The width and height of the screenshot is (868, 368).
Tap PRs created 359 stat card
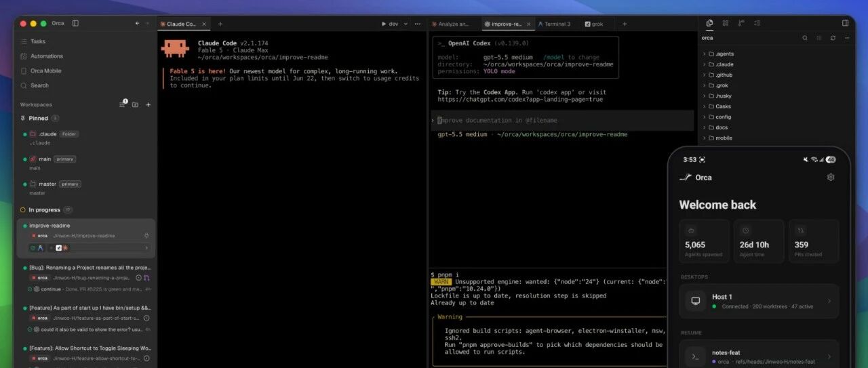[x=814, y=241]
